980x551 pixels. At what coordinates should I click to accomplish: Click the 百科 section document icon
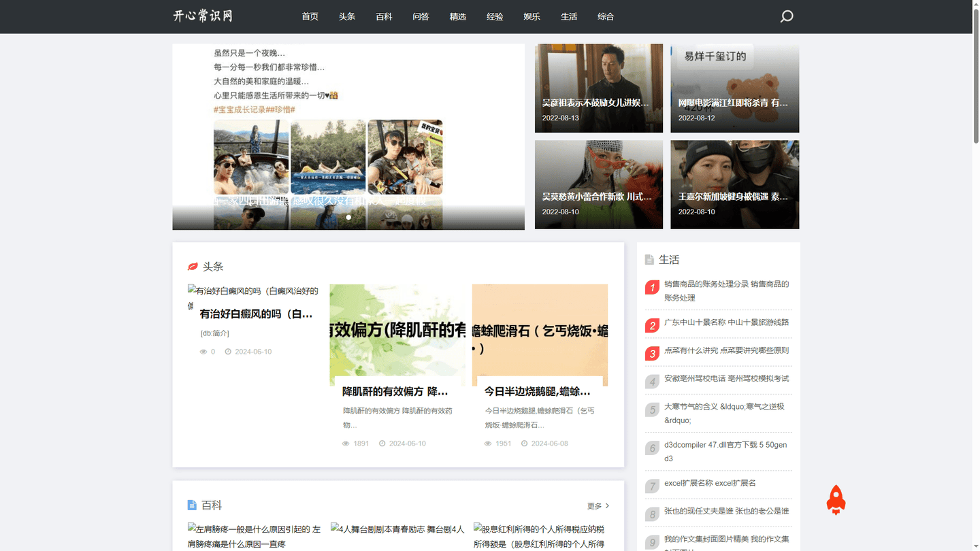(192, 505)
